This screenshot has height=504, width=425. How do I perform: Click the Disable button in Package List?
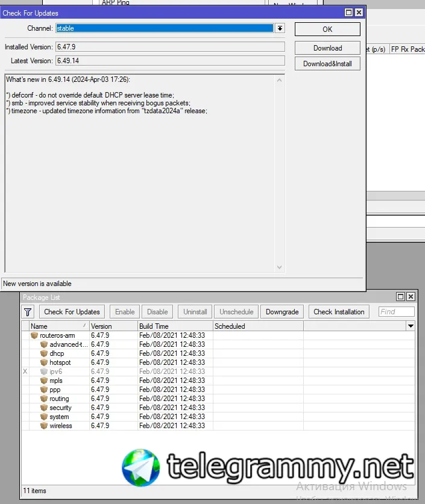coord(157,312)
